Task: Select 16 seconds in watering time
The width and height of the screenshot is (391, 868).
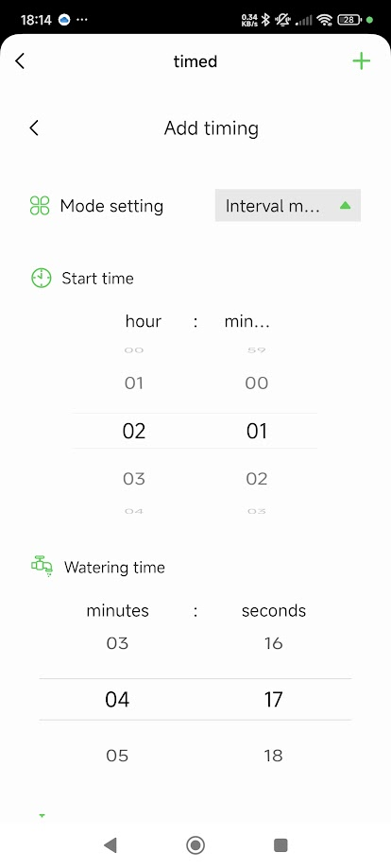Action: click(x=274, y=643)
